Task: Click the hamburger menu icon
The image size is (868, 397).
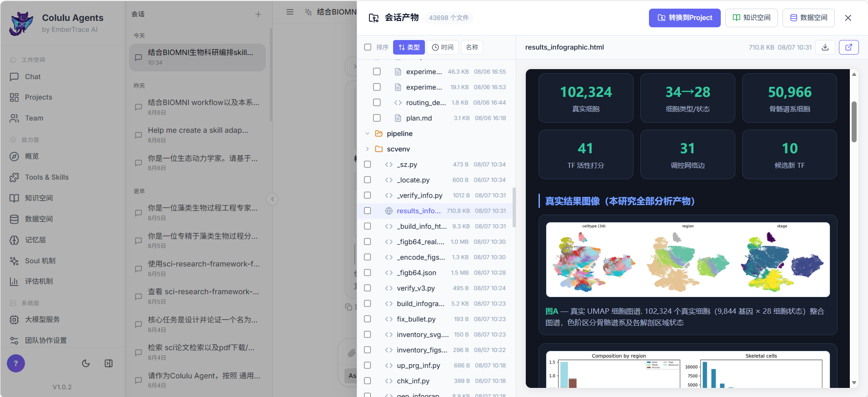Action: [290, 12]
